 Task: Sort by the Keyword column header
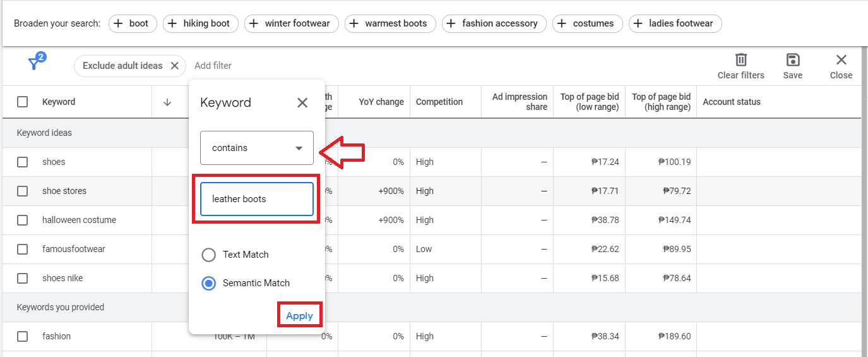(59, 102)
